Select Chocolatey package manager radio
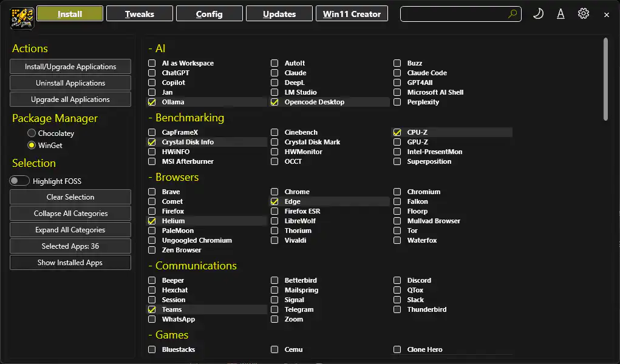620x364 pixels. [32, 133]
